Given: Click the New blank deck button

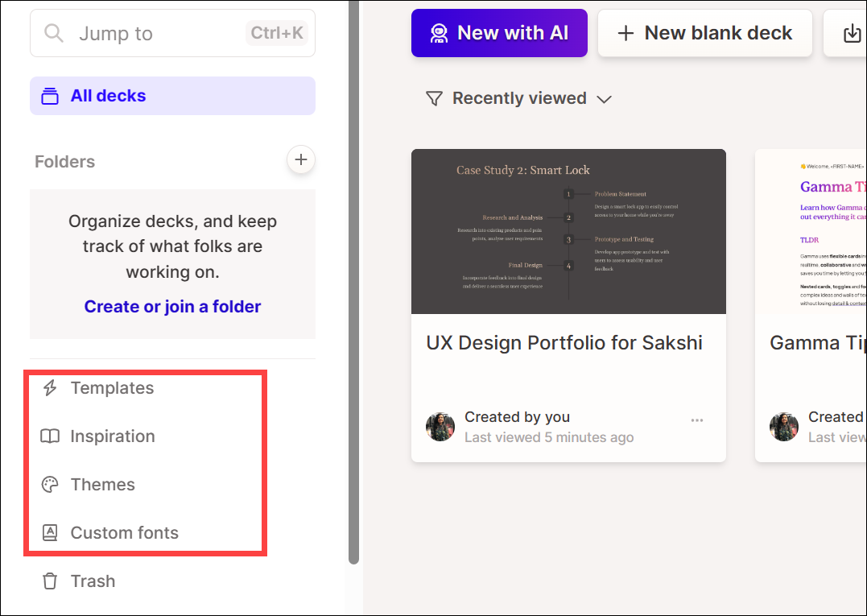Looking at the screenshot, I should pyautogui.click(x=704, y=33).
